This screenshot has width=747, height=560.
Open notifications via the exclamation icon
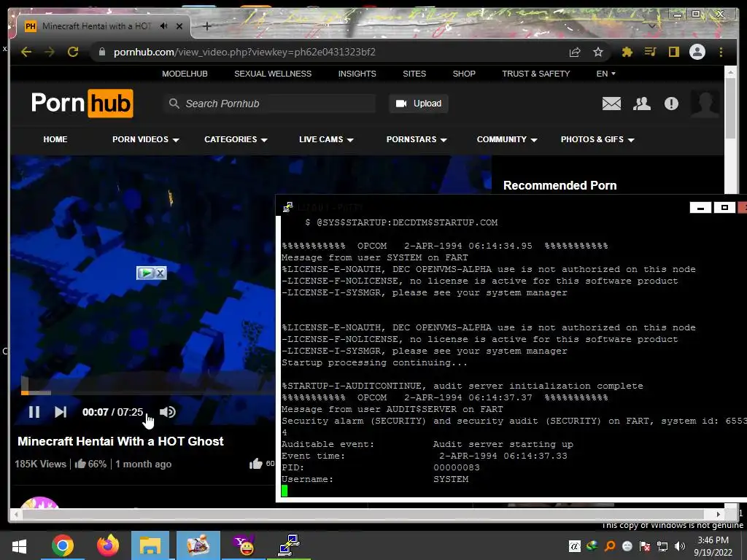pos(671,104)
